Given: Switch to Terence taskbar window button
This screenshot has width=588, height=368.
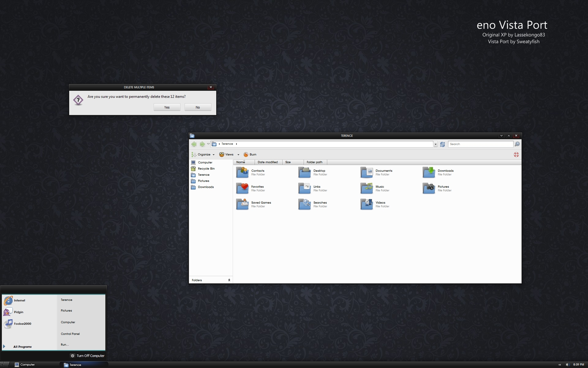Looking at the screenshot, I should pyautogui.click(x=84, y=365).
